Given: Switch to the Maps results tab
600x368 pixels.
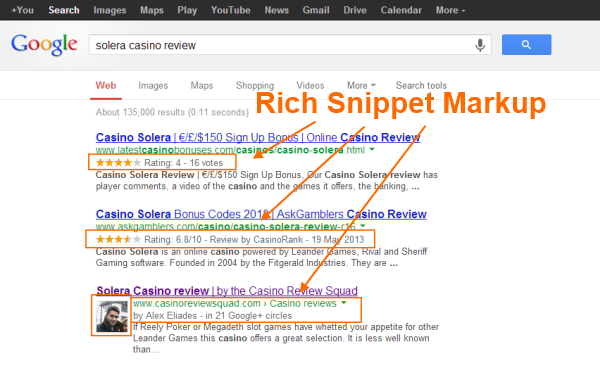Looking at the screenshot, I should (x=202, y=85).
